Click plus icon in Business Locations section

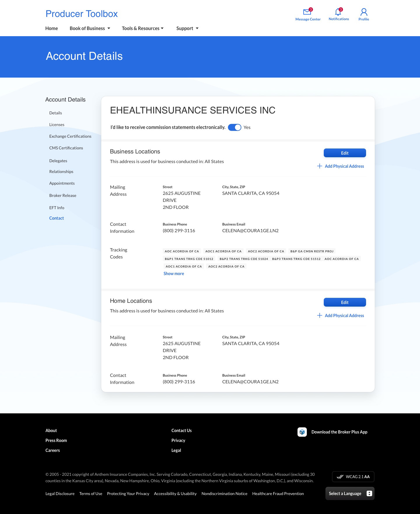pos(320,166)
